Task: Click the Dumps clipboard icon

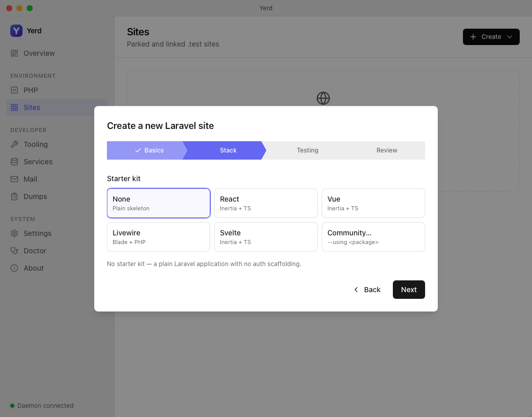Action: (x=14, y=196)
